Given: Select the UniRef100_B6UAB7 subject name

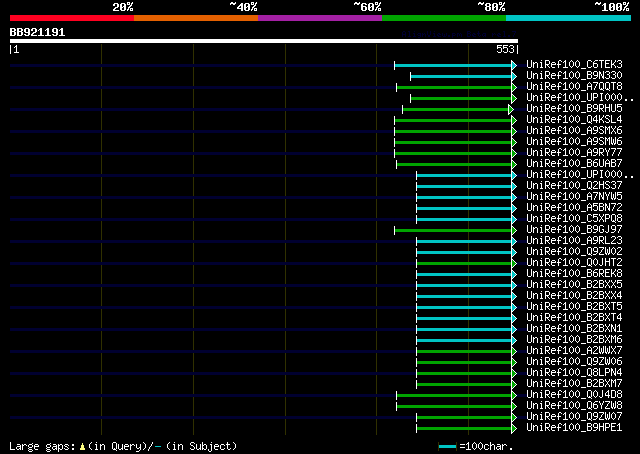Looking at the screenshot, I should (574, 164).
